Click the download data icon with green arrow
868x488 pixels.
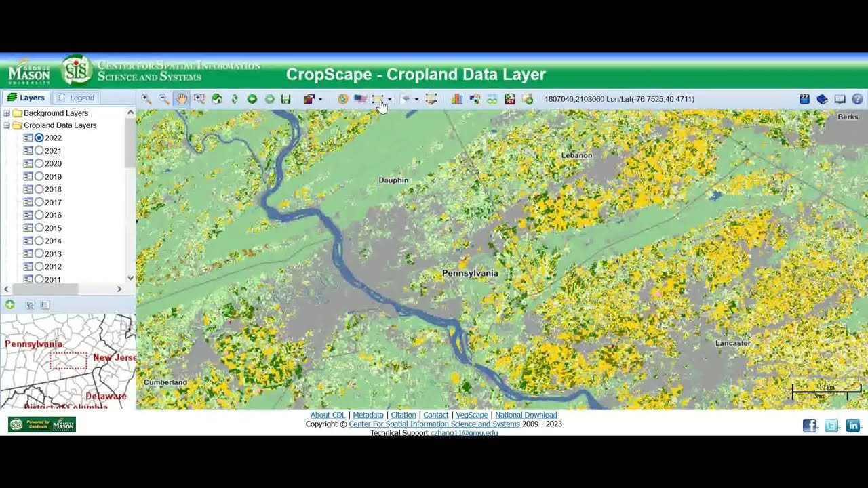click(x=528, y=99)
